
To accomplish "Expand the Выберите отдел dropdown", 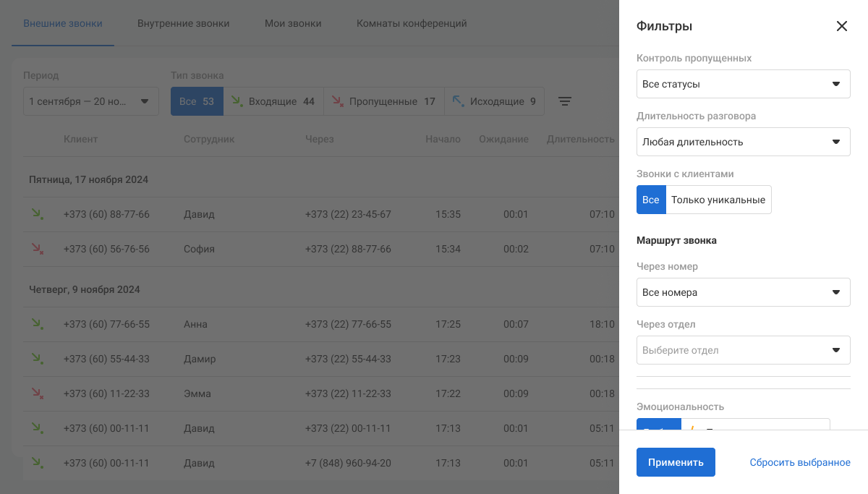I will (743, 350).
